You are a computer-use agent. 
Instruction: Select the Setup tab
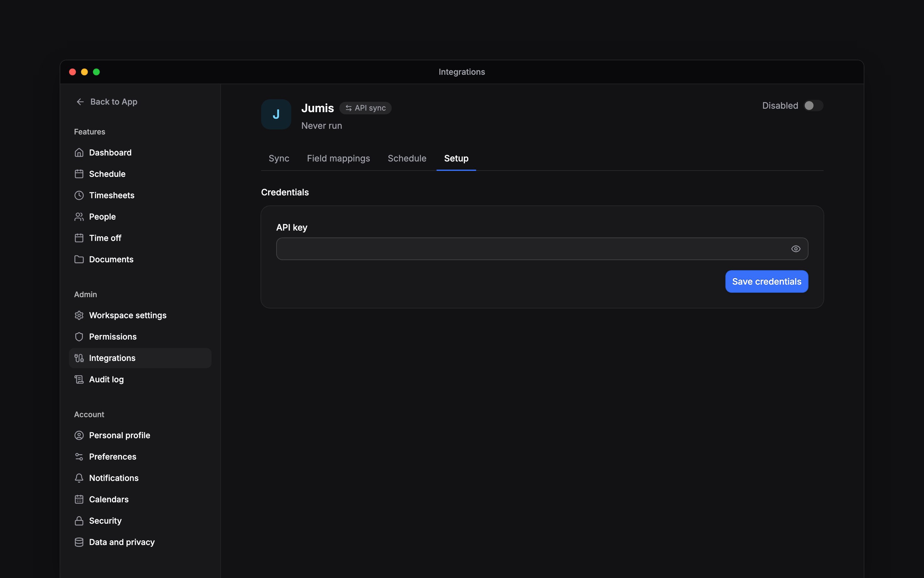click(x=456, y=158)
